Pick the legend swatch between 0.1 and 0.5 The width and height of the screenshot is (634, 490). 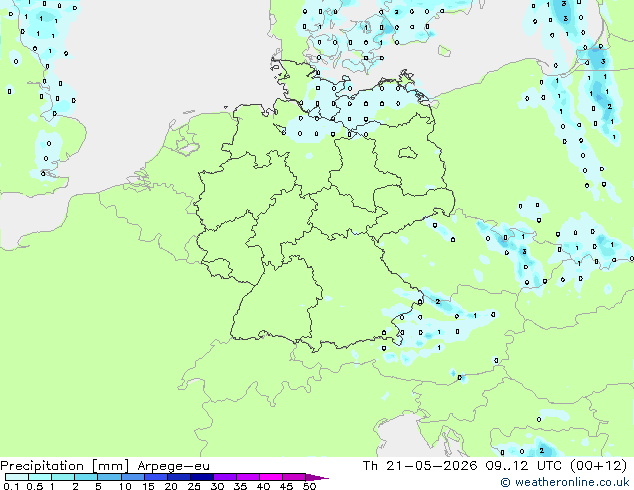tap(17, 477)
